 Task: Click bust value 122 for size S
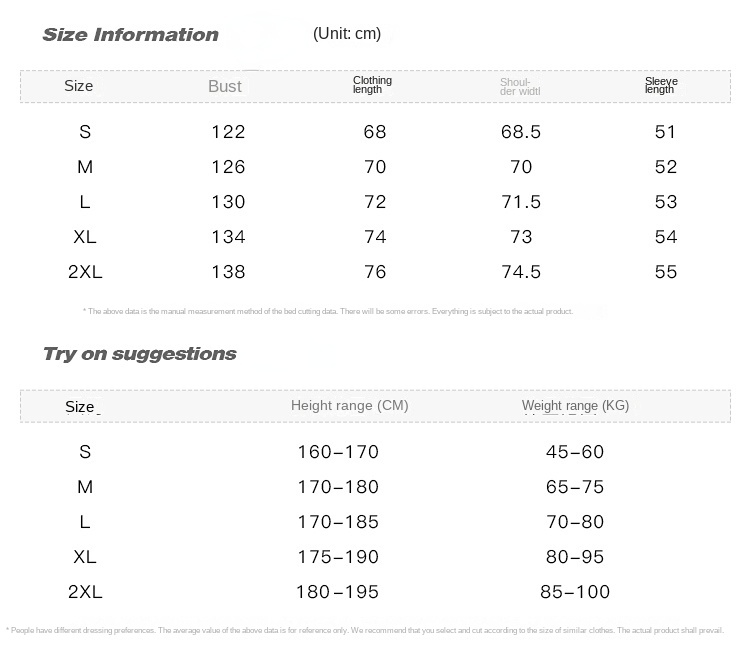[x=228, y=132]
